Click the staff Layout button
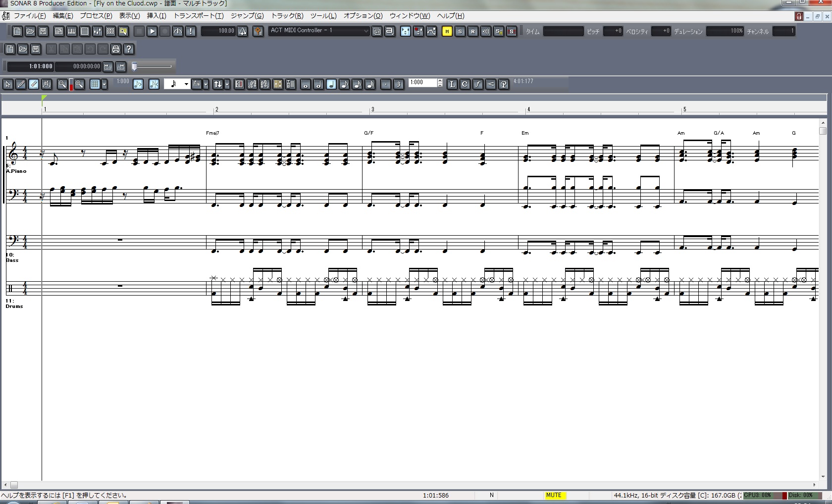 [x=197, y=84]
